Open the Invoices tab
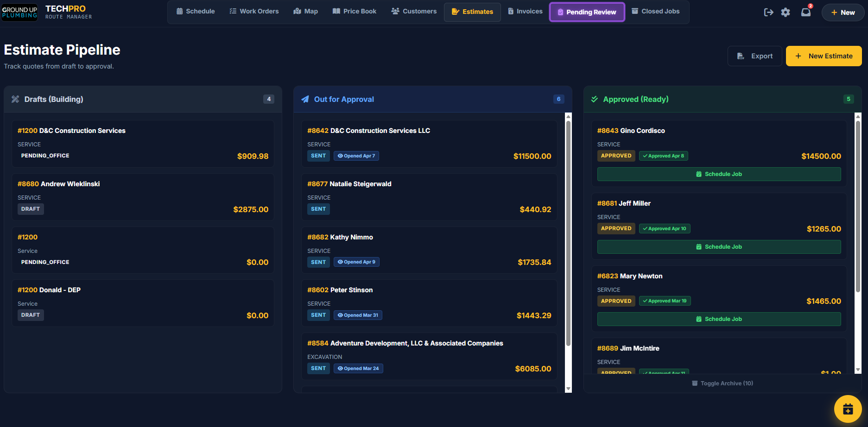Image resolution: width=868 pixels, height=427 pixels. click(525, 12)
